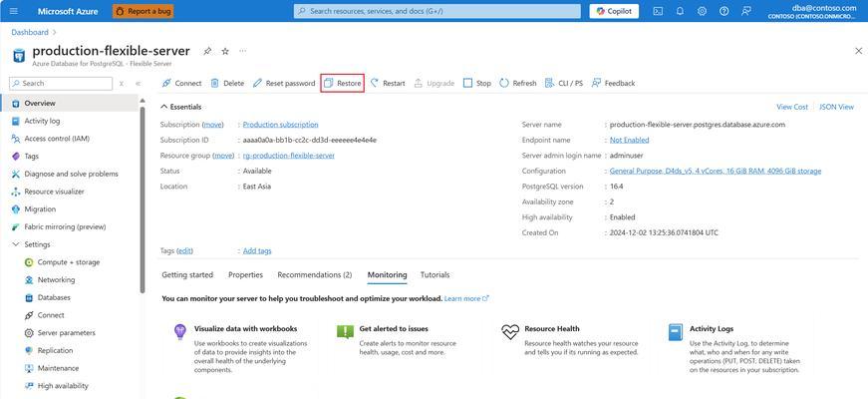This screenshot has height=399, width=868.
Task: Open the dba@contoso.com account menu
Action: pos(812,12)
